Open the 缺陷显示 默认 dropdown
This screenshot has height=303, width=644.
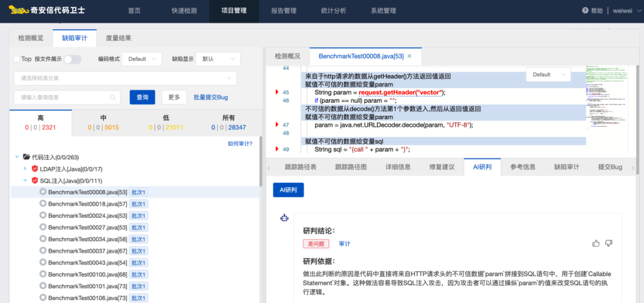[x=218, y=59]
